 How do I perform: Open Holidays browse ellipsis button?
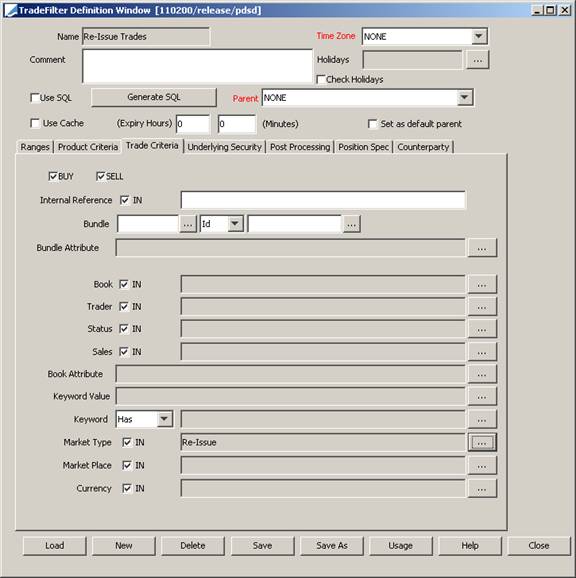point(478,60)
